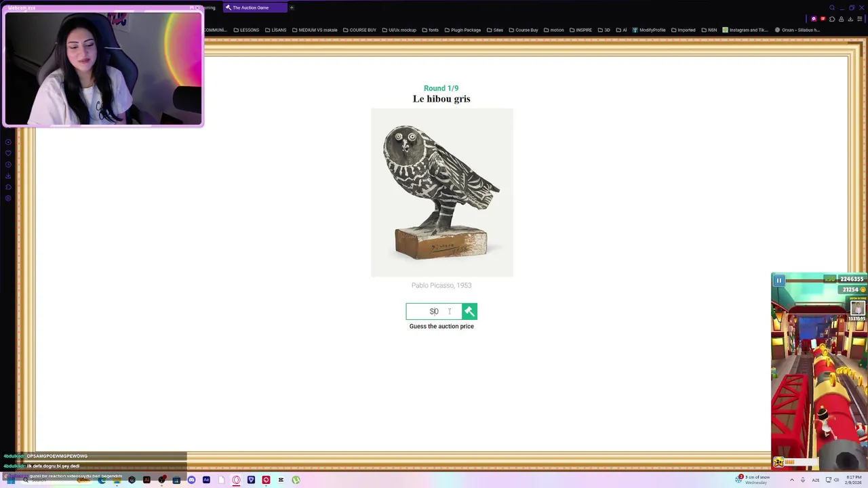Open the ModifyProfile bookmark
Image resolution: width=868 pixels, height=488 pixels.
click(649, 30)
